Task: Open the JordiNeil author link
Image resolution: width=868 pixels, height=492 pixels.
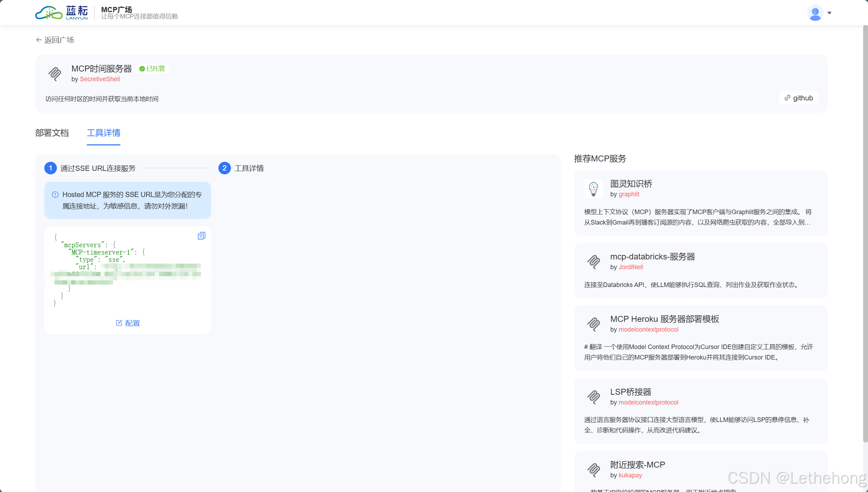Action: [x=631, y=267]
